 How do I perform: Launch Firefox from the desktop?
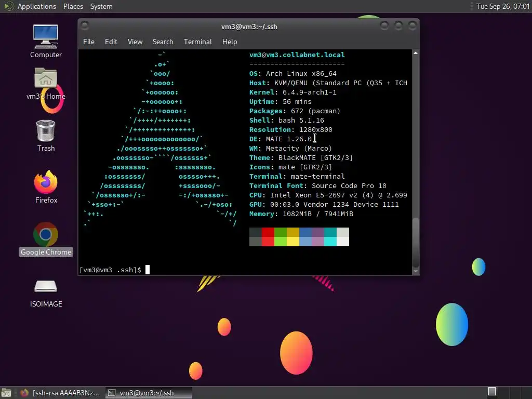(x=46, y=182)
